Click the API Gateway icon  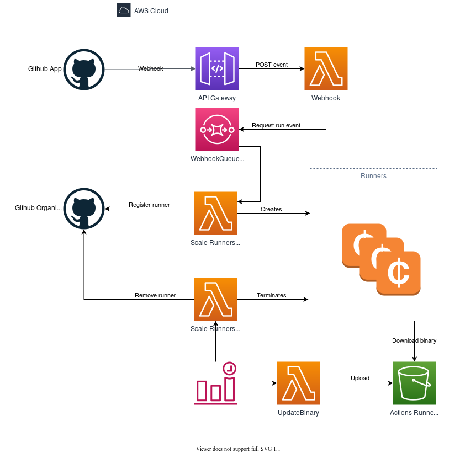pyautogui.click(x=217, y=68)
